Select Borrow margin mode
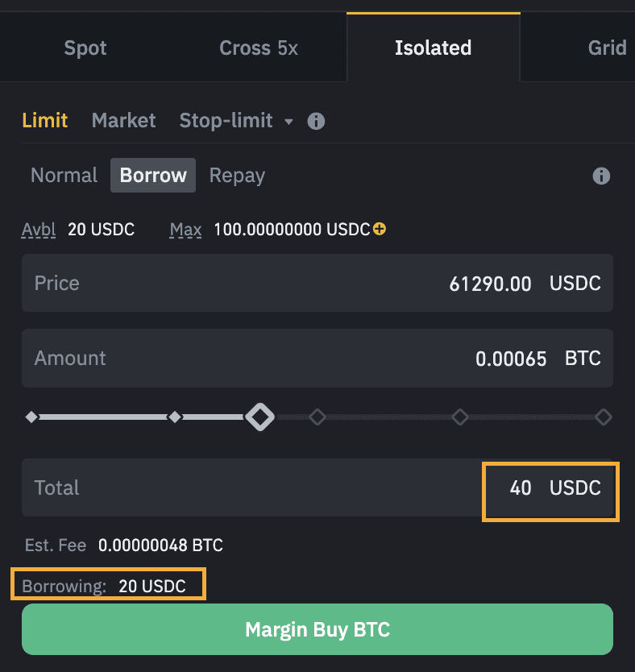The width and height of the screenshot is (635, 672). [x=153, y=176]
